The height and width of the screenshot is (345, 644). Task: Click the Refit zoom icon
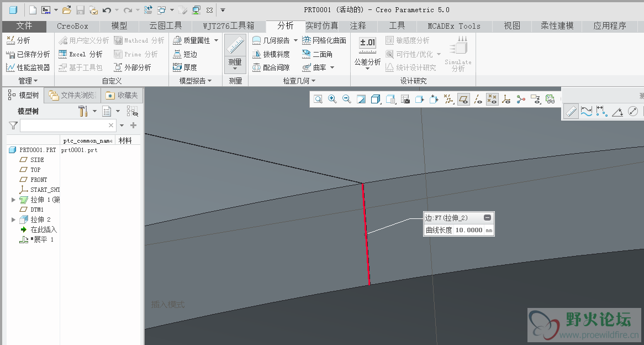point(318,99)
